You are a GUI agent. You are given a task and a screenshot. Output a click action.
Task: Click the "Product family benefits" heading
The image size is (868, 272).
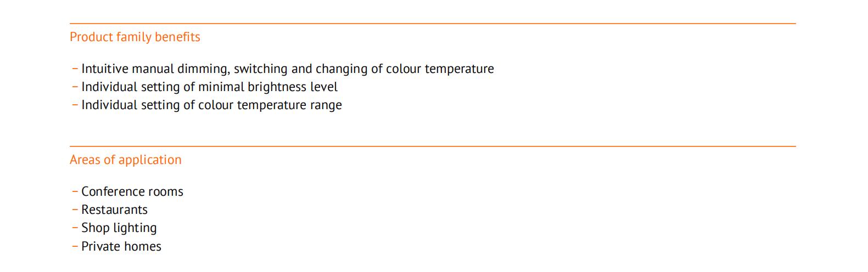click(x=135, y=37)
